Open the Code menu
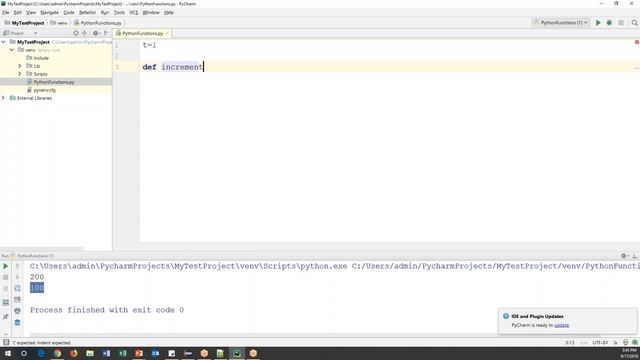This screenshot has height=360, width=640. (x=69, y=13)
